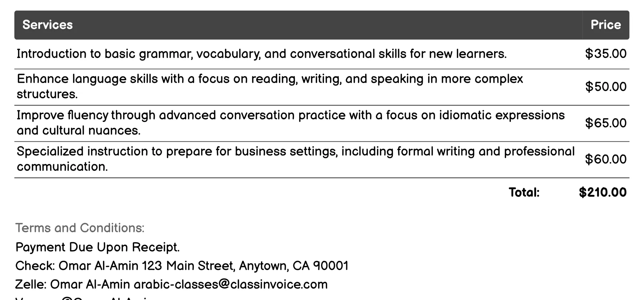
Task: Click the Terms and Conditions heading
Action: [x=80, y=228]
